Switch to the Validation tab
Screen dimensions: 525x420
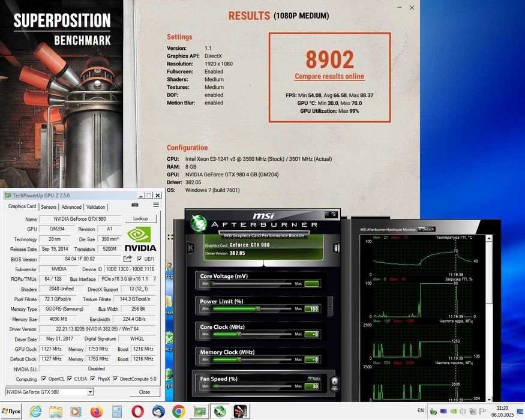(x=96, y=207)
